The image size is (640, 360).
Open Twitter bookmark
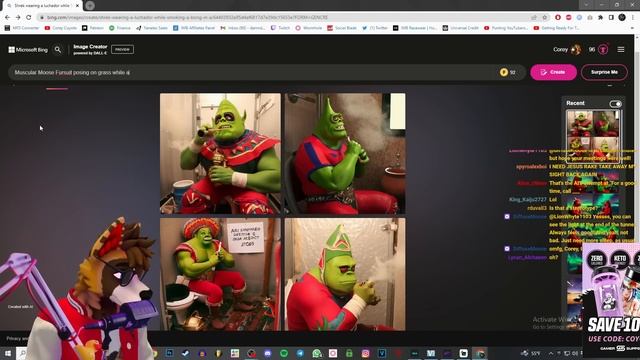click(375, 28)
